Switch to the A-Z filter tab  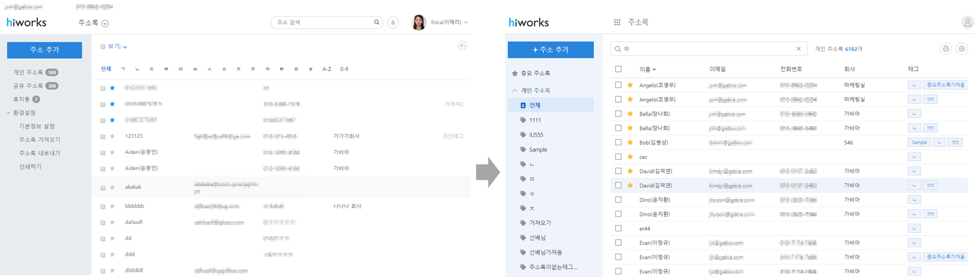326,69
